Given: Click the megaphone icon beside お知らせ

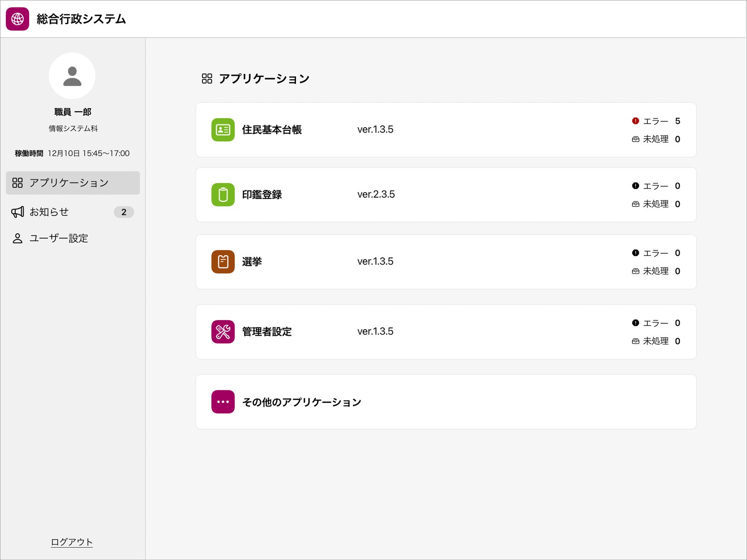Looking at the screenshot, I should pos(17,212).
